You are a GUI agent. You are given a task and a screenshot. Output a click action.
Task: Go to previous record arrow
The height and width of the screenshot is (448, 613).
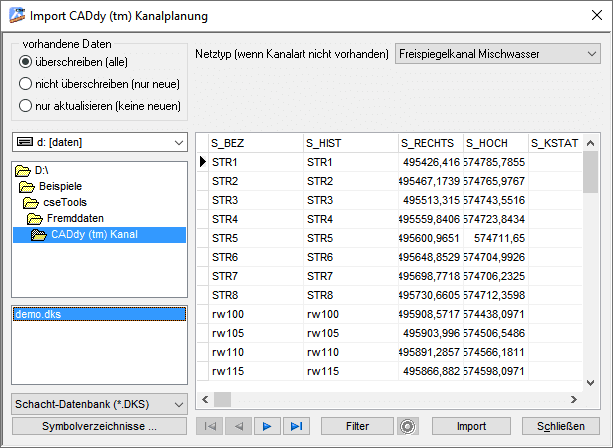pos(239,426)
